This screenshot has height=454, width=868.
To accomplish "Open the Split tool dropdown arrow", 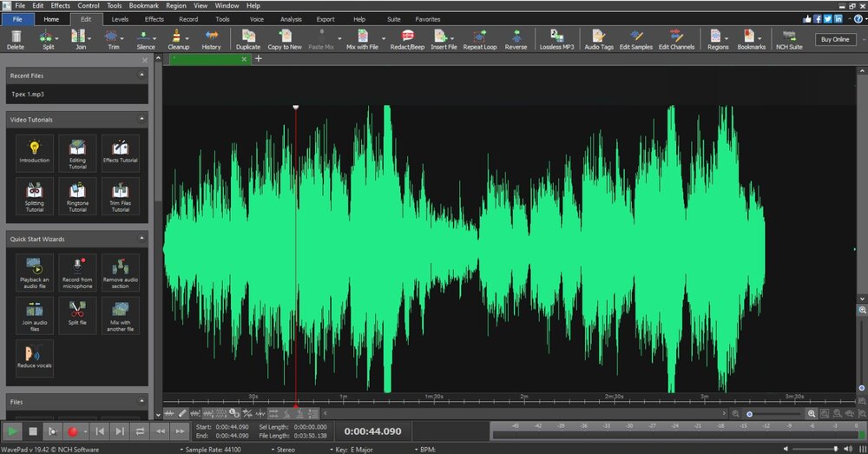I will pos(57,39).
